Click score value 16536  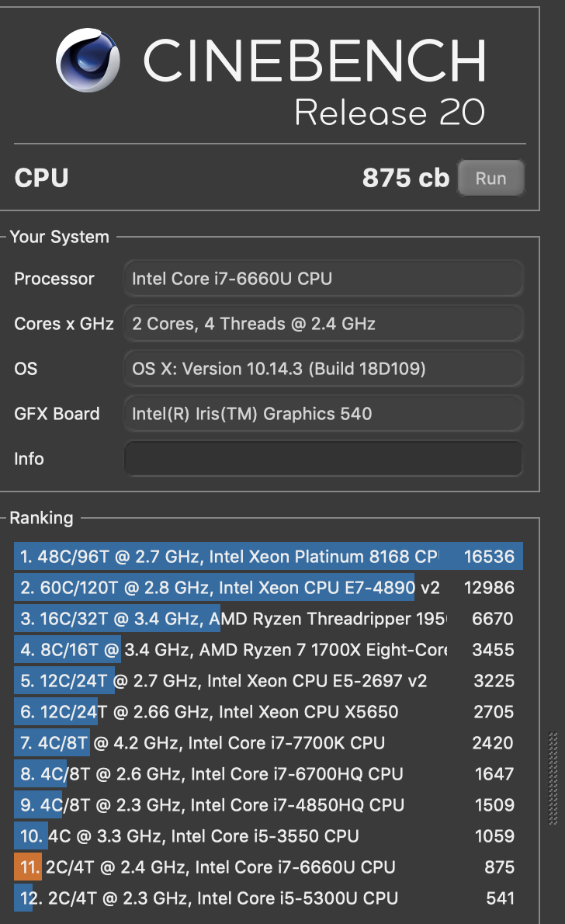coord(489,556)
